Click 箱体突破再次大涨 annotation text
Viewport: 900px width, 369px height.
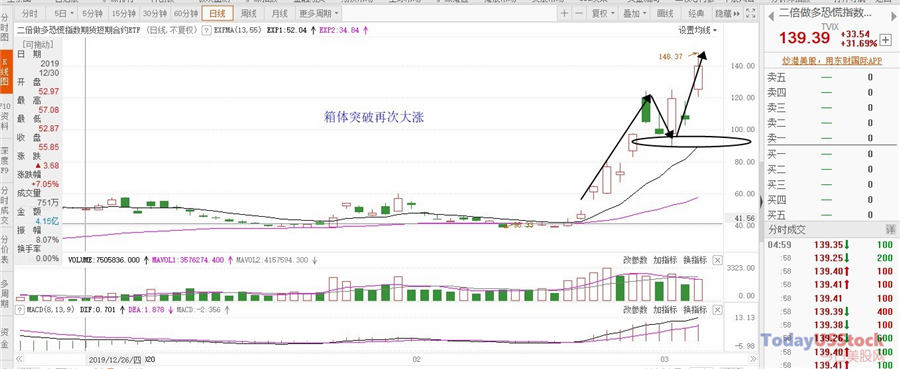374,116
